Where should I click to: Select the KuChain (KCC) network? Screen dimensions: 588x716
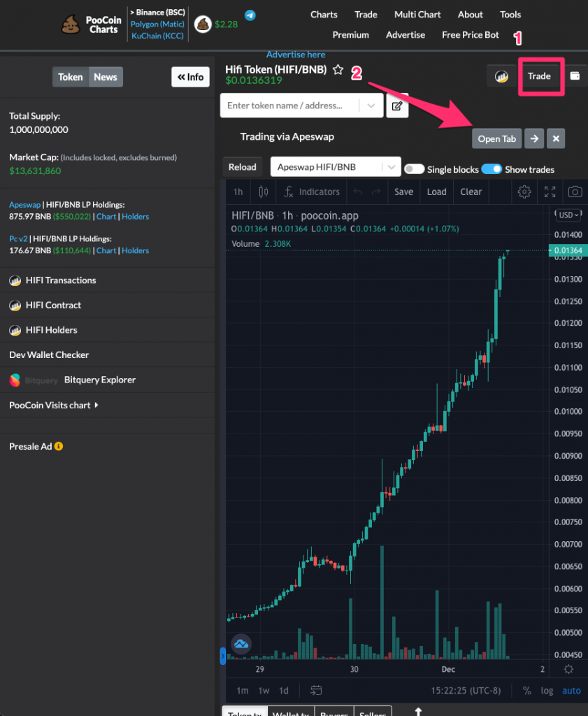[x=157, y=36]
